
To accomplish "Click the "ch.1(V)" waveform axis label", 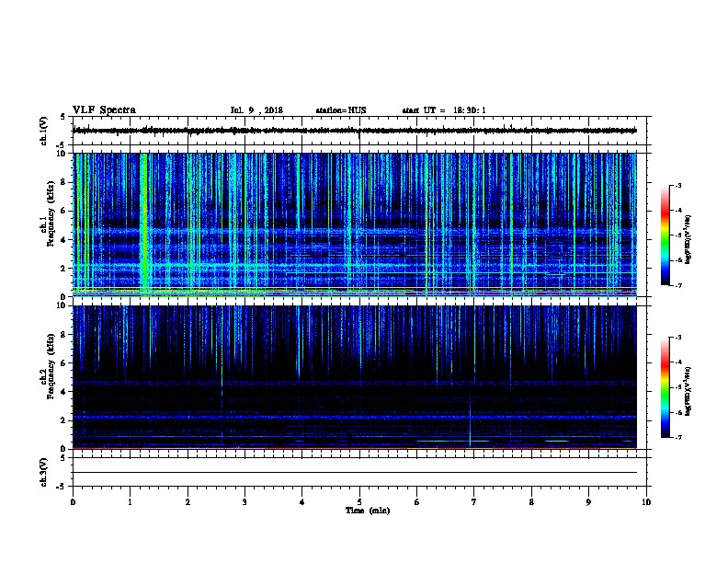I will point(44,131).
